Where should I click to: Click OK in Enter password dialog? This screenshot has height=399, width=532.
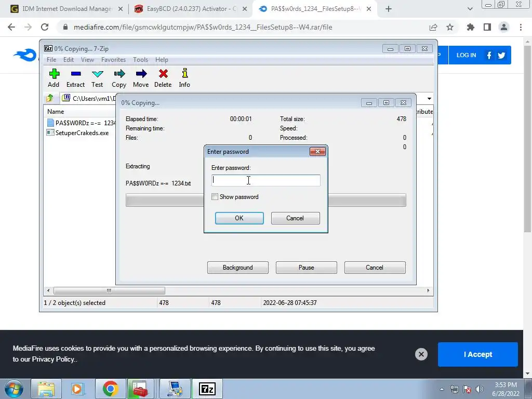[239, 218]
